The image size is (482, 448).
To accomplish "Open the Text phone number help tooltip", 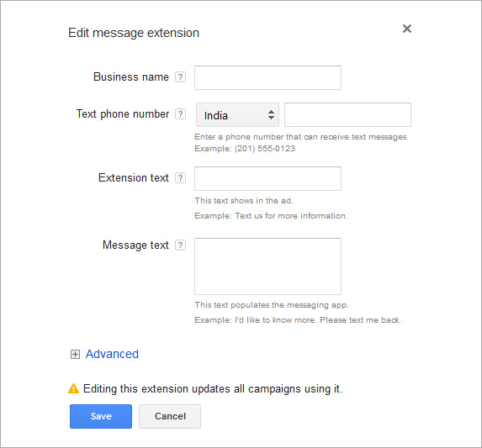I will pos(181,114).
